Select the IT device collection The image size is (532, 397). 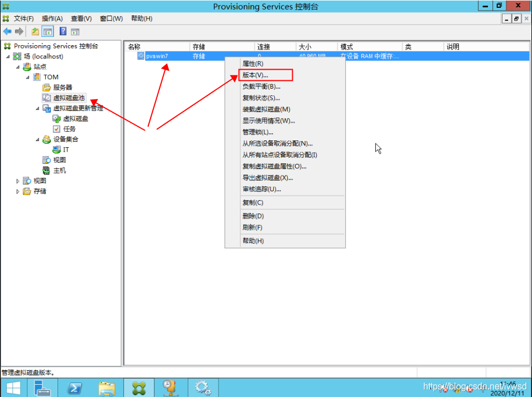[66, 149]
